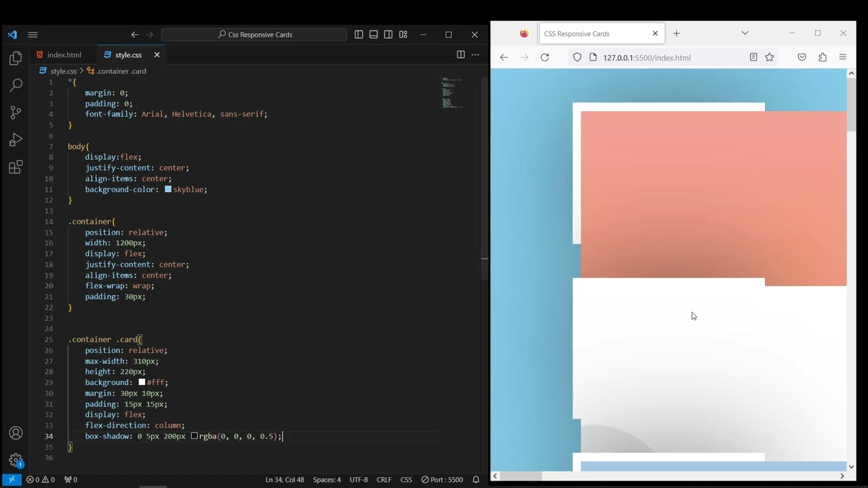868x488 pixels.
Task: Toggle the bottom panel layout icon
Action: click(x=374, y=35)
